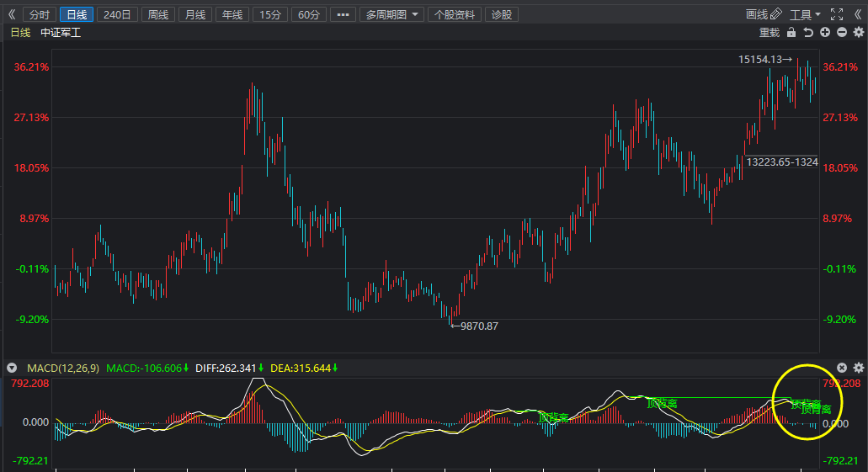The image size is (868, 472).
Task: Click the right 27.13% axis label
Action: coord(840,117)
